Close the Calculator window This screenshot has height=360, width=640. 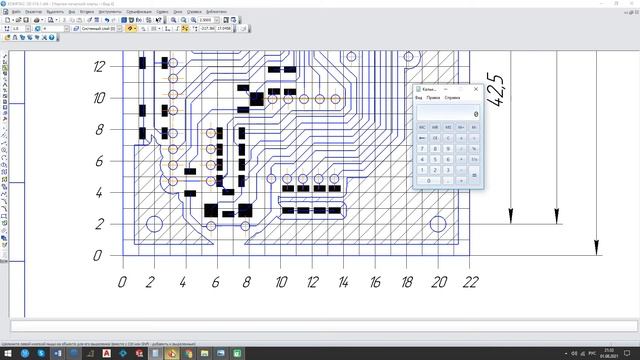coord(476,89)
